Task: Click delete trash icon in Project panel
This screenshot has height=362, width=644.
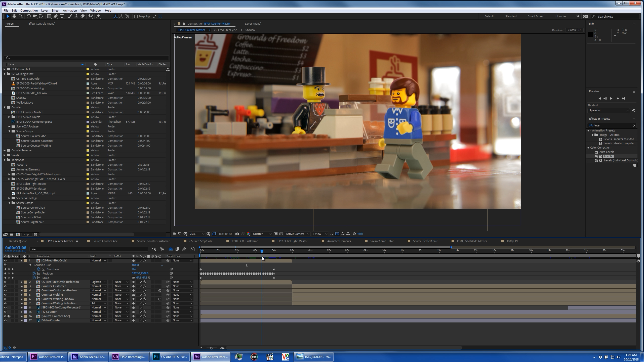Action: point(35,234)
